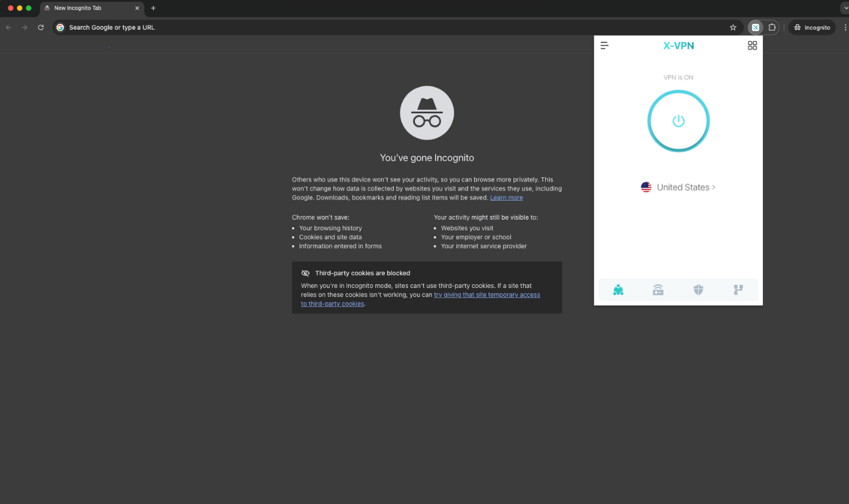Click the X-VPN title text
The height and width of the screenshot is (504, 849).
point(678,45)
